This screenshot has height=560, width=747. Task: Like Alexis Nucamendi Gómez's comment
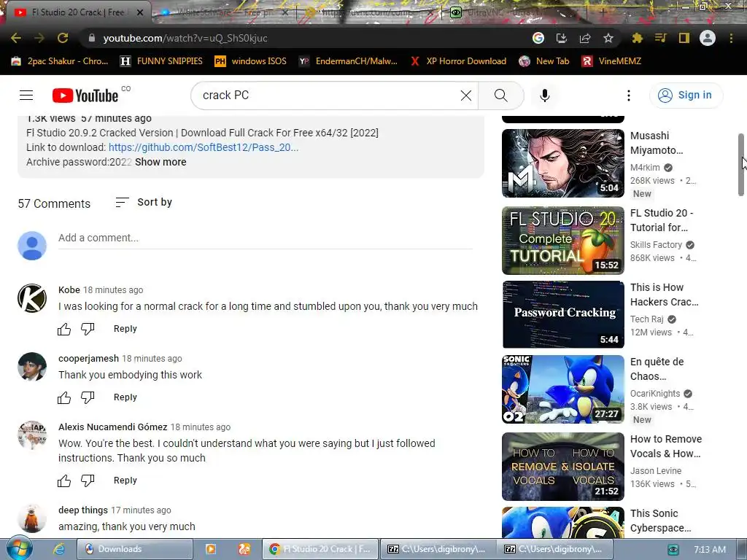64,481
